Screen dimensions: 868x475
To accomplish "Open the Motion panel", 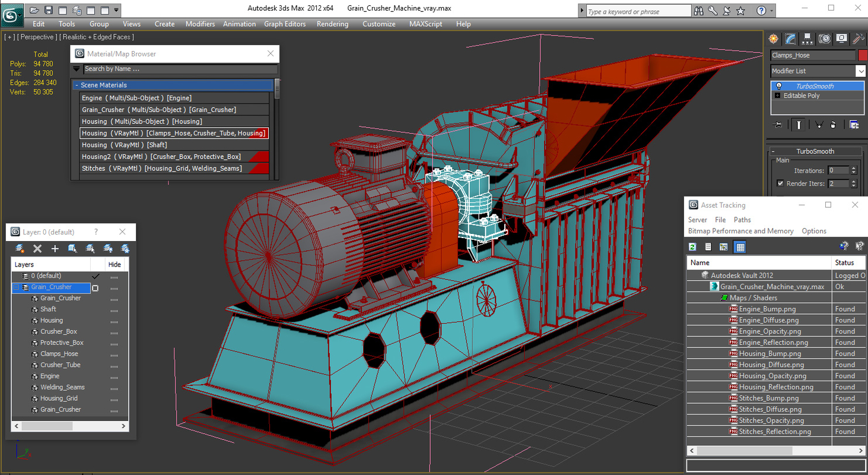I will (825, 39).
